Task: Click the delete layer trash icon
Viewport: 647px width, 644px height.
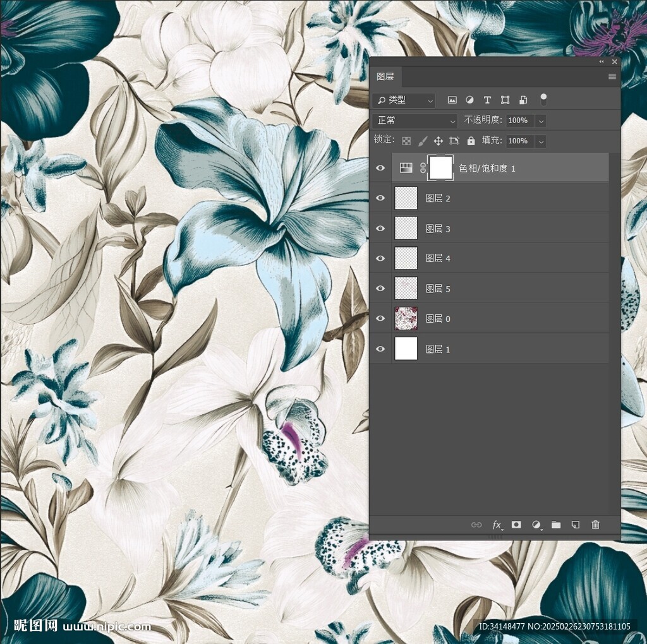Action: click(595, 525)
